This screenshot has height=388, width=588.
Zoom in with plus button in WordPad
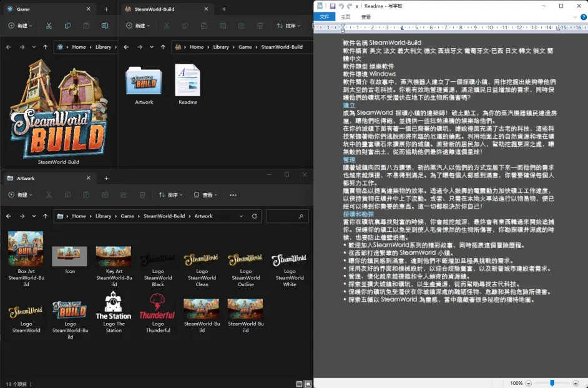(x=576, y=383)
